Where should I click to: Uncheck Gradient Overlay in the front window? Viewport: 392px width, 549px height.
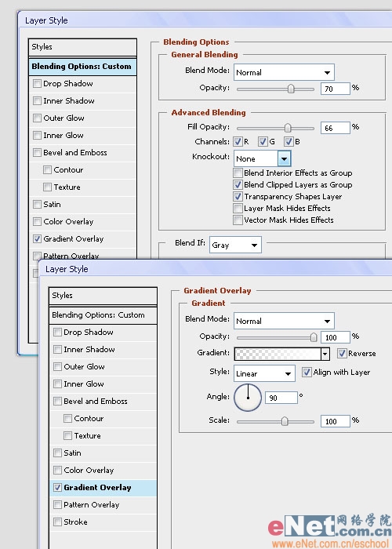click(x=57, y=487)
